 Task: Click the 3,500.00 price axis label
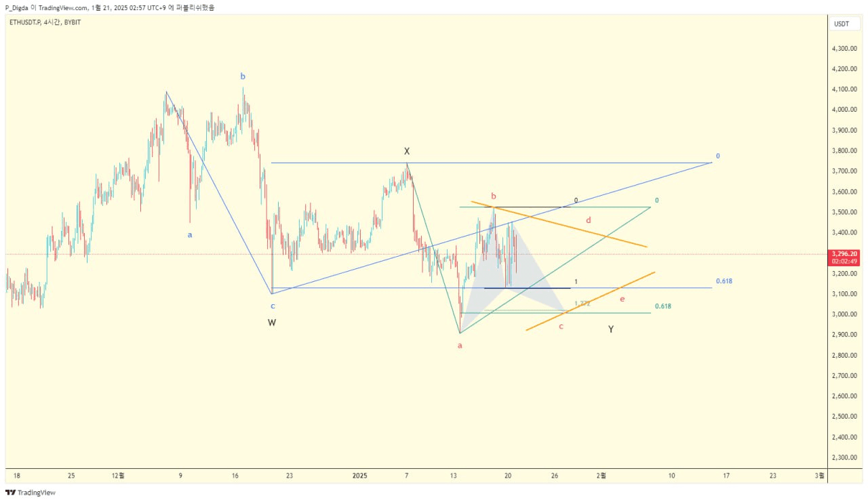point(843,212)
